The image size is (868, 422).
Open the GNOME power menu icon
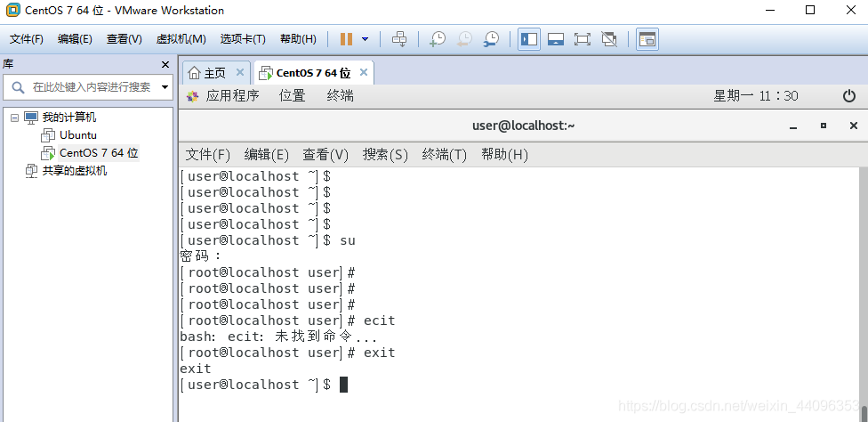click(x=849, y=96)
